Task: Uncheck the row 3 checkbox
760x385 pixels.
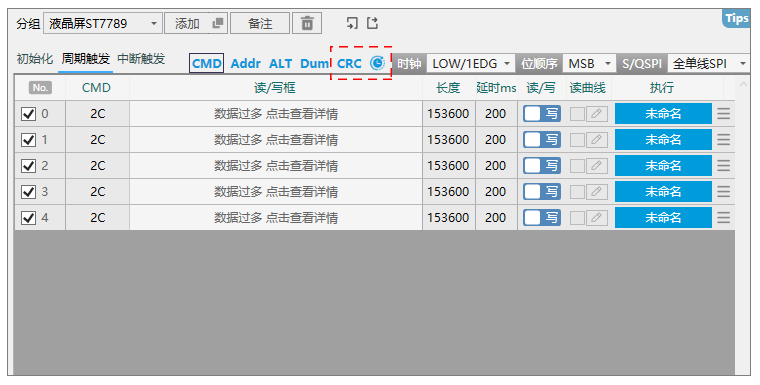Action: (29, 192)
